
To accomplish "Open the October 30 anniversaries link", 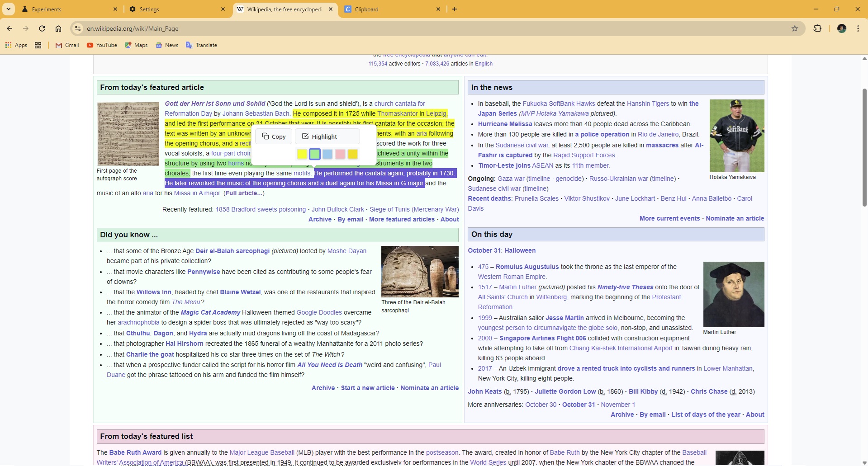I will [541, 405].
